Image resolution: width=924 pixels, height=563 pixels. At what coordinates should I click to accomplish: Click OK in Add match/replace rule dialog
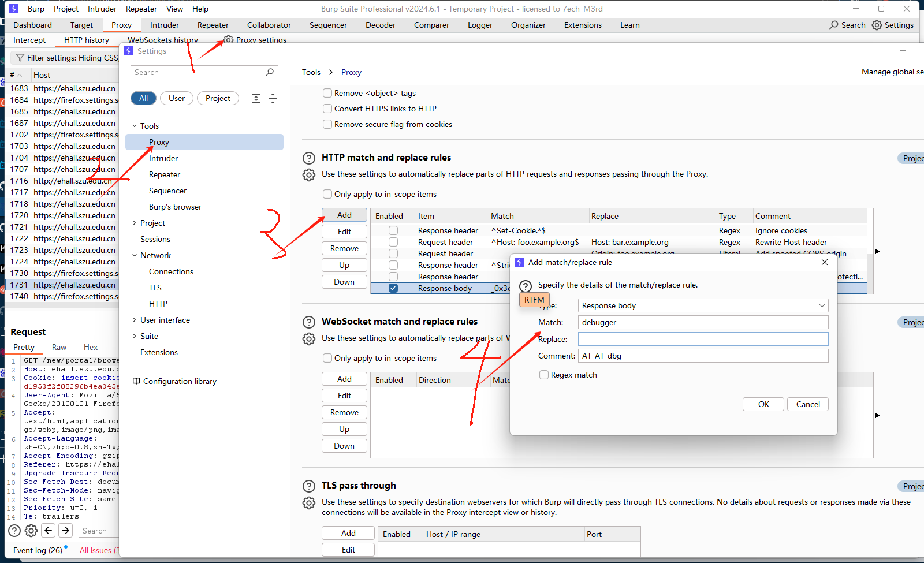tap(763, 404)
